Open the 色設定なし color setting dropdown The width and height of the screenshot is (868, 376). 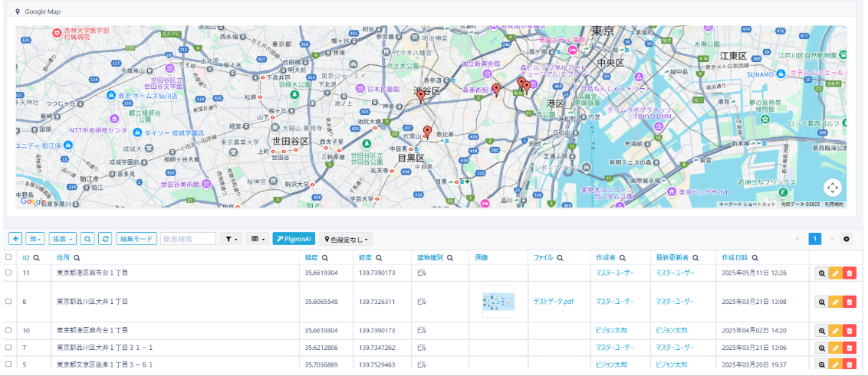(x=346, y=239)
